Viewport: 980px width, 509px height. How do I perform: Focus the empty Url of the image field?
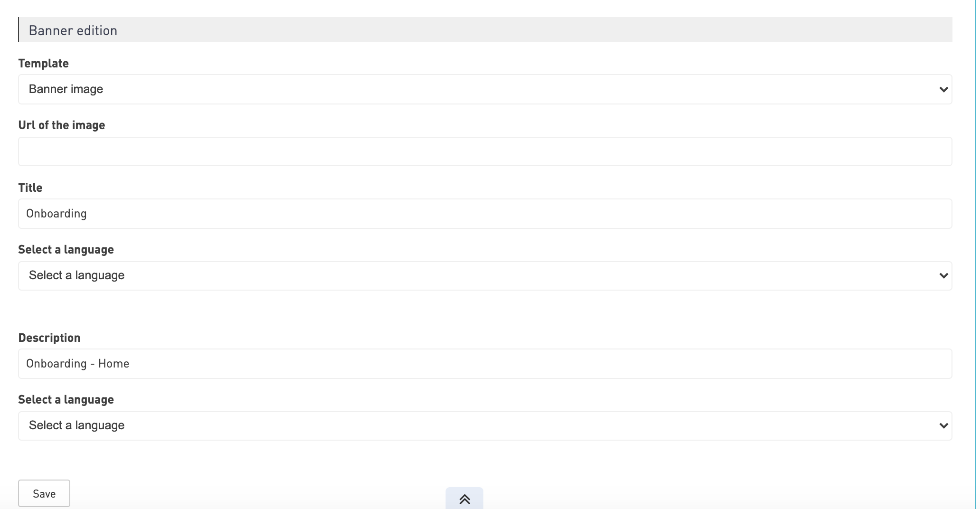[485, 151]
